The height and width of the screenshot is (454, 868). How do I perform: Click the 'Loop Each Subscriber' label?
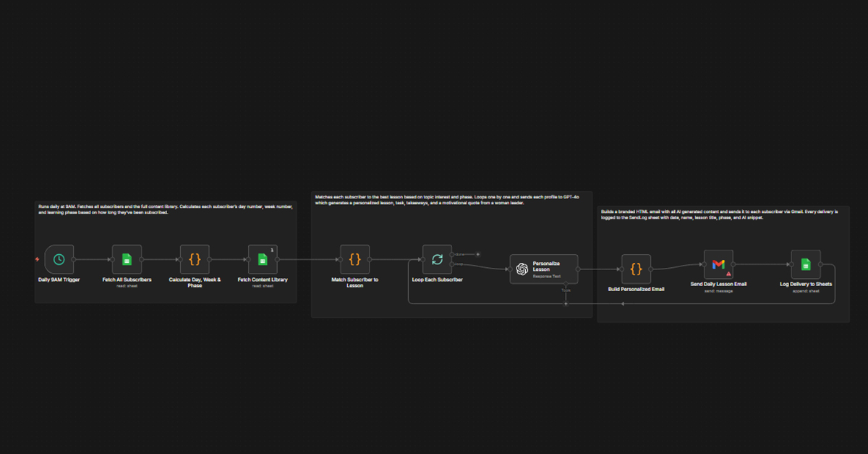[x=437, y=279]
